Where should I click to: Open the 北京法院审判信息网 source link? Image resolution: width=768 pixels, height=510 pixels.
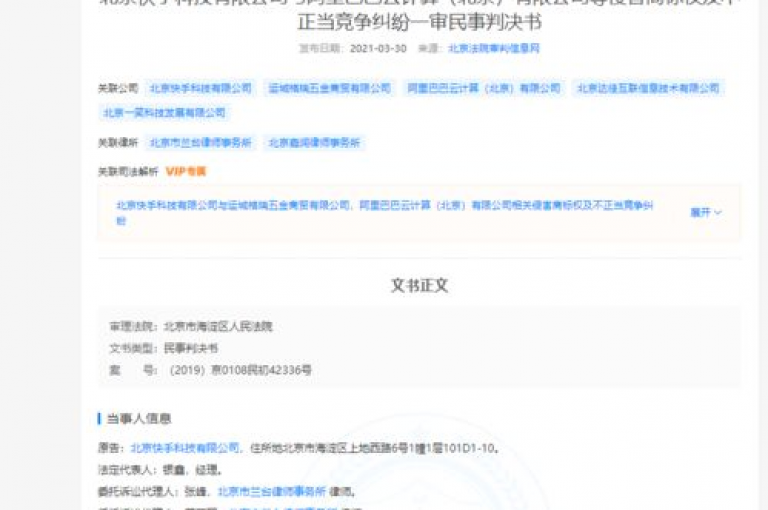coord(494,48)
